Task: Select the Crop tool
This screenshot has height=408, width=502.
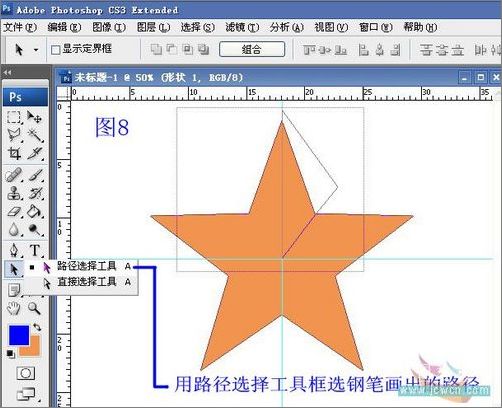Action: tap(14, 153)
